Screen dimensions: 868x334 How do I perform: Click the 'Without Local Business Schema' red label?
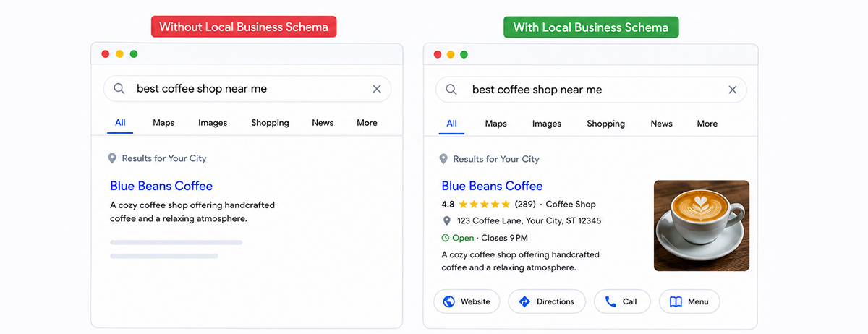tap(244, 27)
